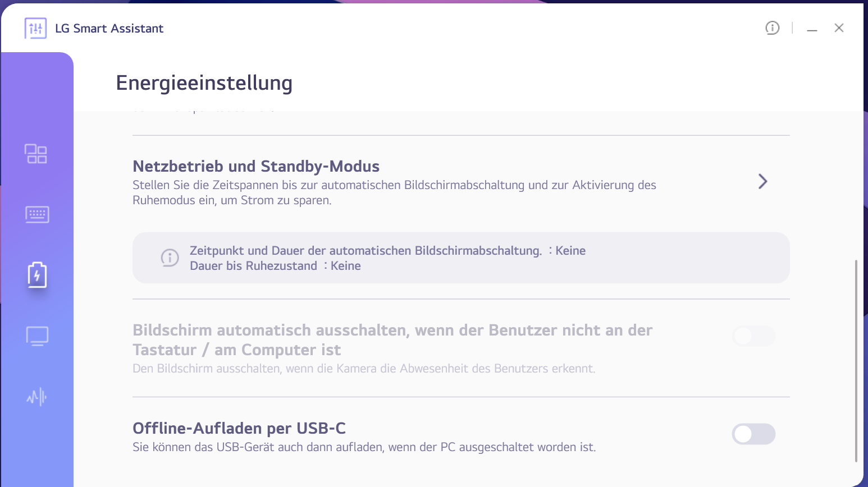
Task: Open the sound waveform settings icon
Action: pos(37,397)
